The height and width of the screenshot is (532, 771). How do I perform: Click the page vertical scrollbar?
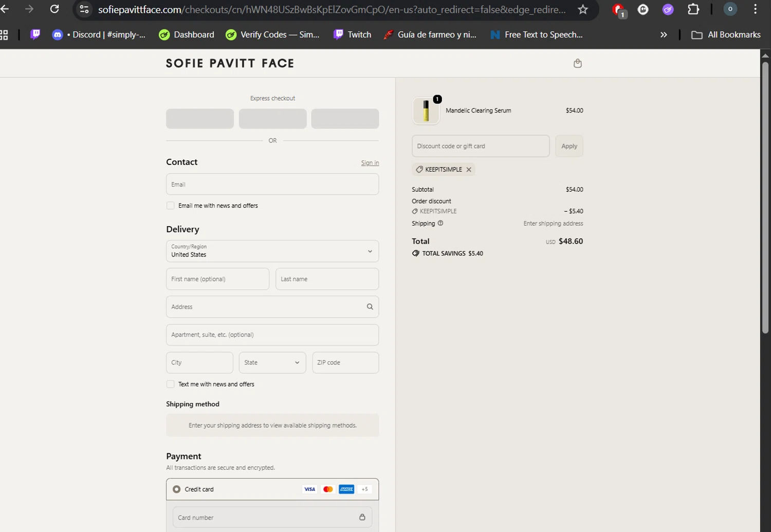tap(765, 198)
